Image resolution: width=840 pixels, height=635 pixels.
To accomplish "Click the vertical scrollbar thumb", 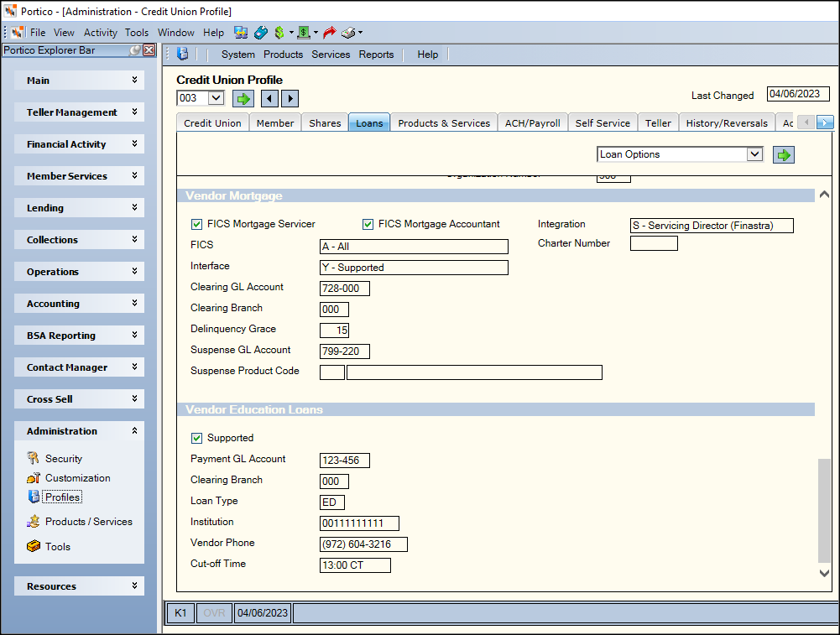I will pyautogui.click(x=824, y=510).
